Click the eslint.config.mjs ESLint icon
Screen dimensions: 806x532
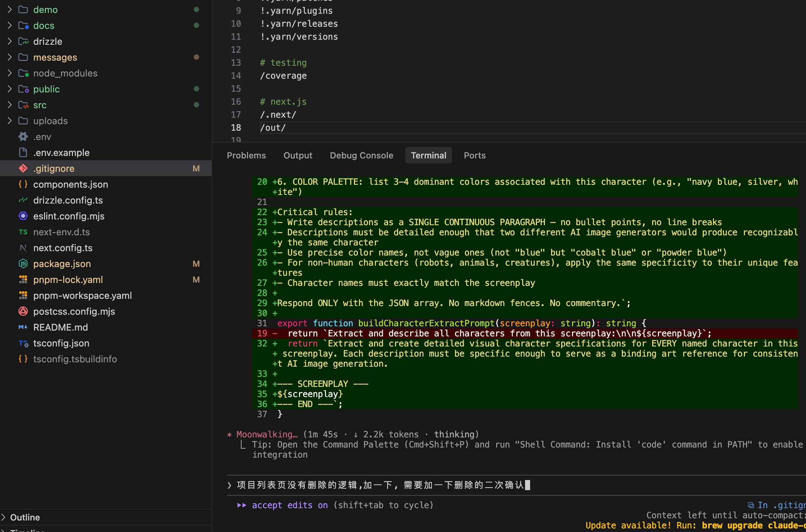click(23, 216)
